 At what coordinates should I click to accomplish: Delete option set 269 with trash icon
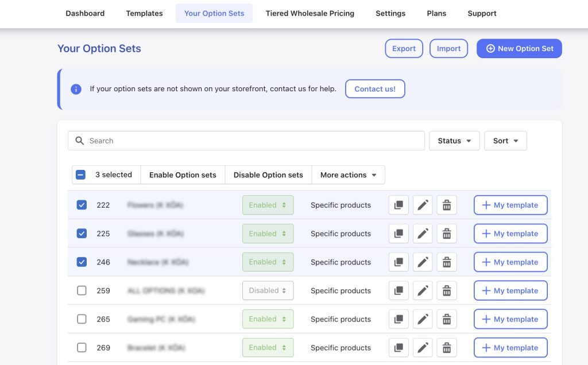[447, 347]
